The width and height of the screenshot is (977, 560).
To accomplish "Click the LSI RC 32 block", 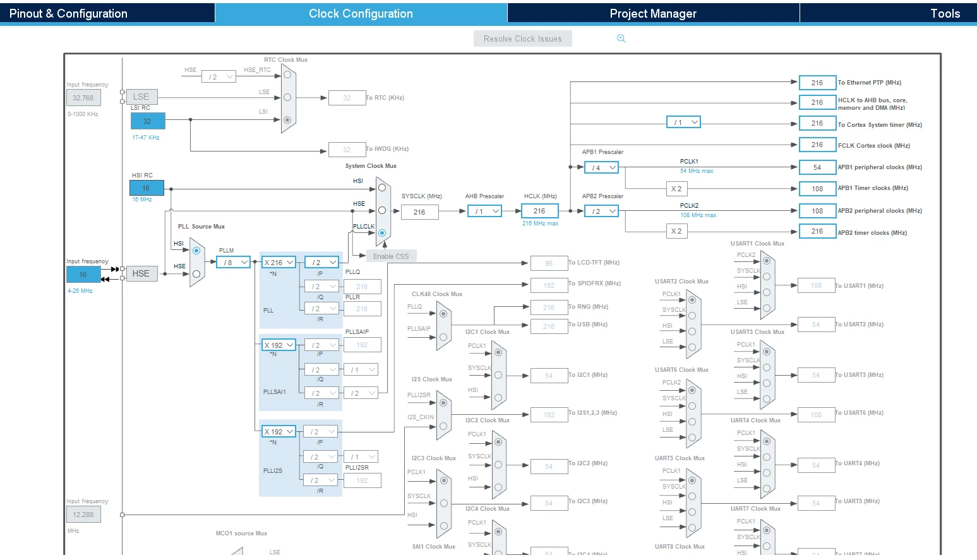I will click(148, 121).
